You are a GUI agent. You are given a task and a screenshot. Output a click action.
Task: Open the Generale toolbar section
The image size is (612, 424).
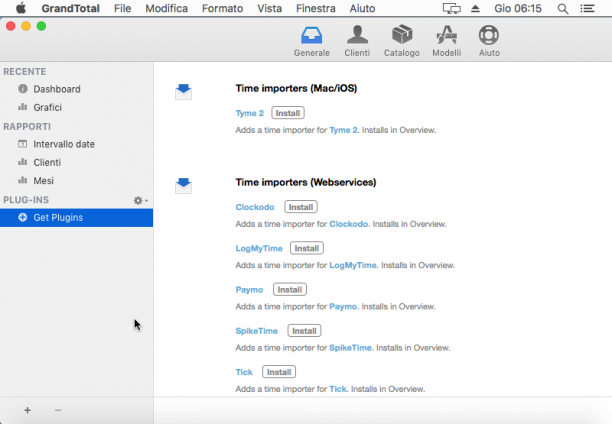pos(311,41)
